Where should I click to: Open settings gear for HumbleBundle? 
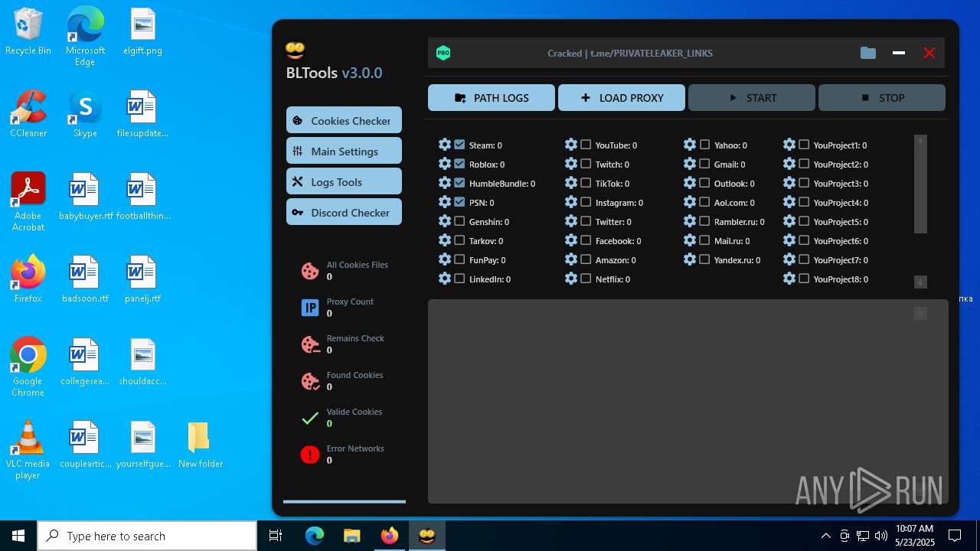pos(445,183)
